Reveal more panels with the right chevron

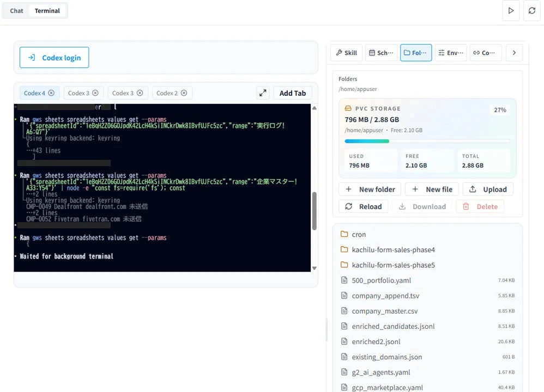click(514, 52)
